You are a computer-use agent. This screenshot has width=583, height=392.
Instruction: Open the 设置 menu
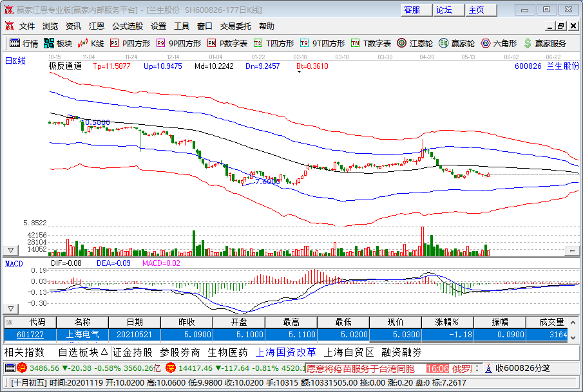(x=158, y=26)
